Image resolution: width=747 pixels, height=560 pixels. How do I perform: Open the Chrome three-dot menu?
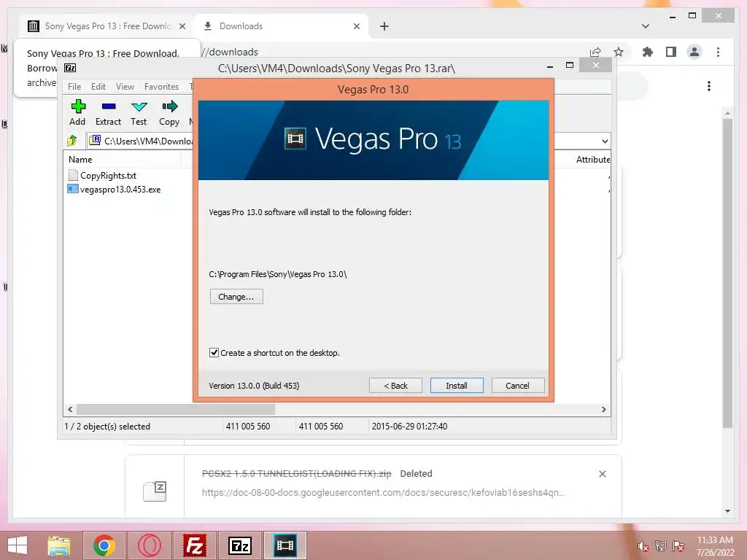coord(719,52)
